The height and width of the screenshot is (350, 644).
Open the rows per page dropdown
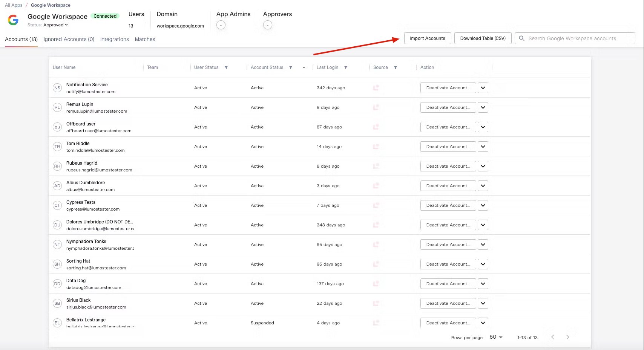[496, 337]
